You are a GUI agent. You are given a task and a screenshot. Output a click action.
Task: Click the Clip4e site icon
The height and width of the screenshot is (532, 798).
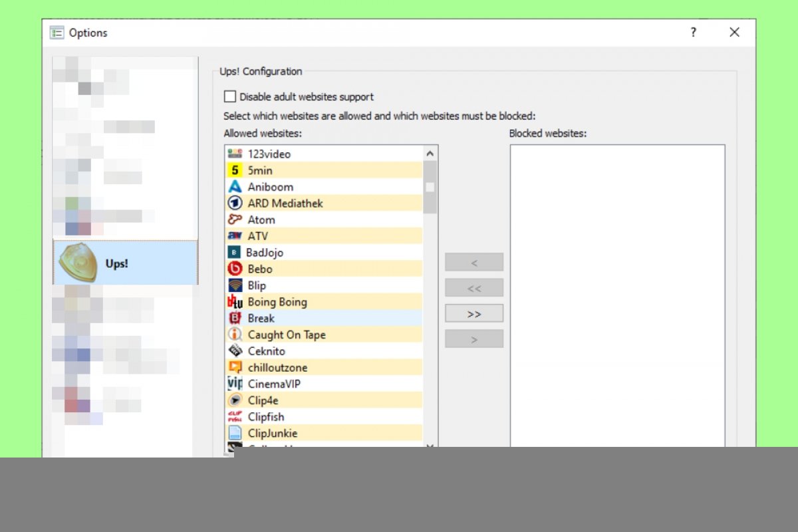(235, 400)
